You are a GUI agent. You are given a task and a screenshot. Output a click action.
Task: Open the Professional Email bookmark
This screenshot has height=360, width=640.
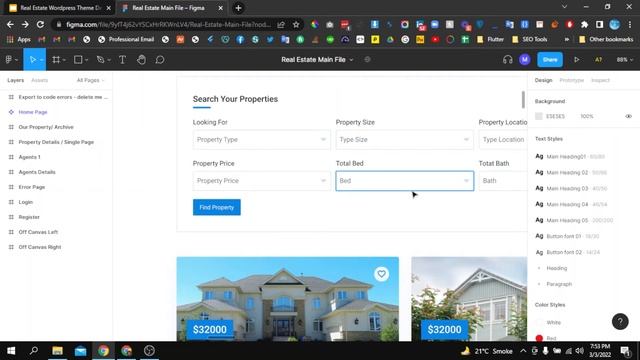(126, 40)
